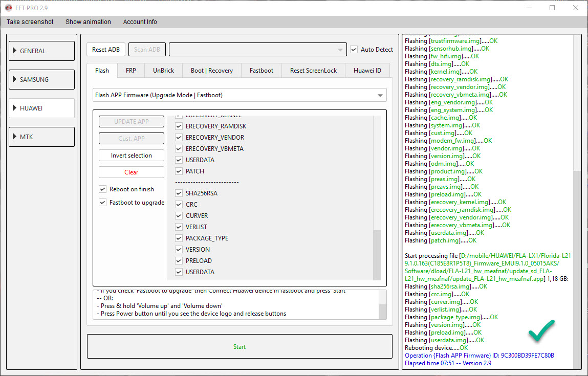The height and width of the screenshot is (376, 588).
Task: Switch to the Fastboot tab
Action: [x=262, y=71]
